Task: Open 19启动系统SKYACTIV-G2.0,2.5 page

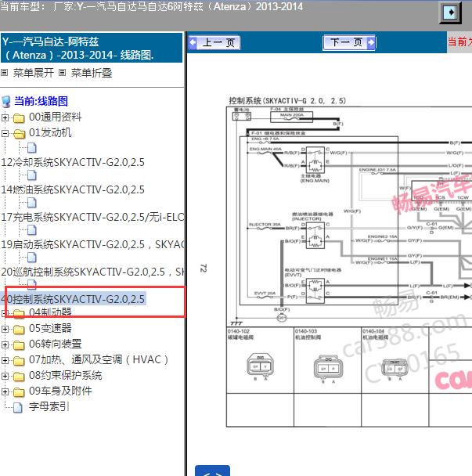Action: point(92,244)
